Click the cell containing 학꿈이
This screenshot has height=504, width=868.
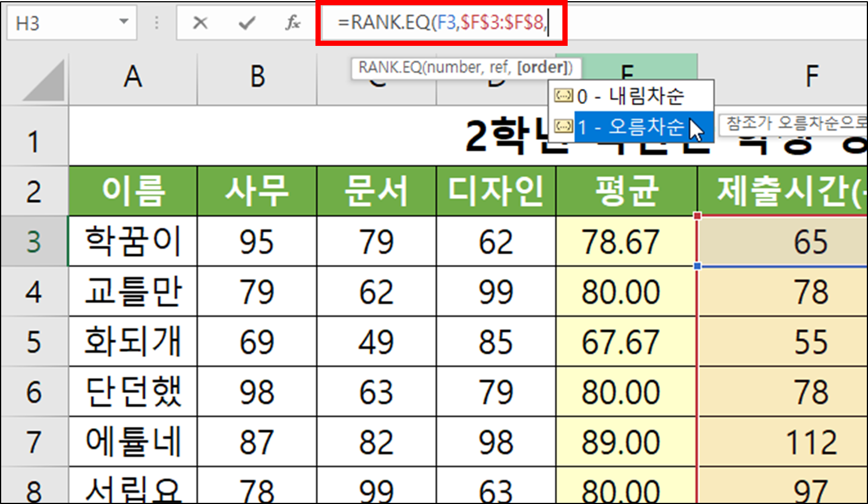(132, 241)
